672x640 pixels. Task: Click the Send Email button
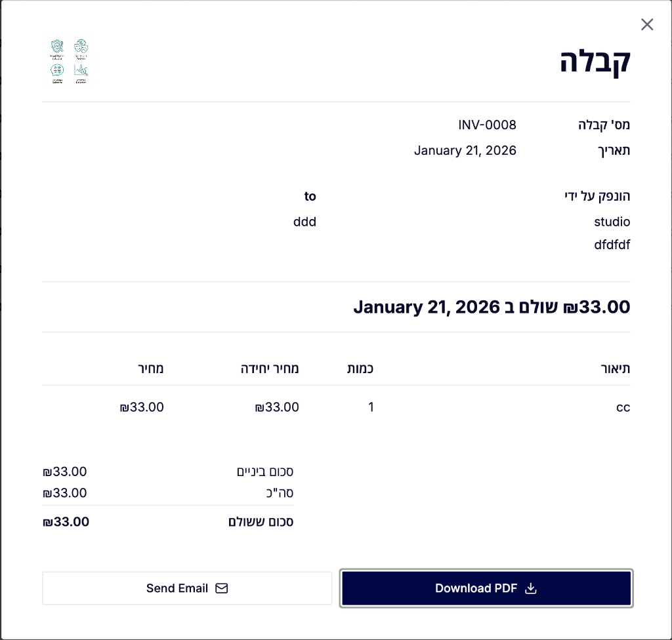tap(187, 588)
